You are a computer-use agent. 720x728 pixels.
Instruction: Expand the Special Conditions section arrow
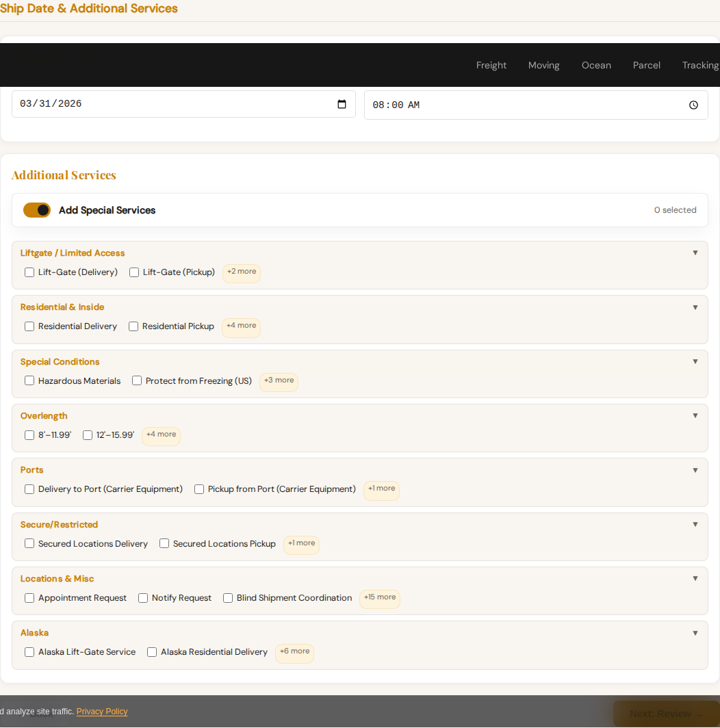click(x=695, y=361)
